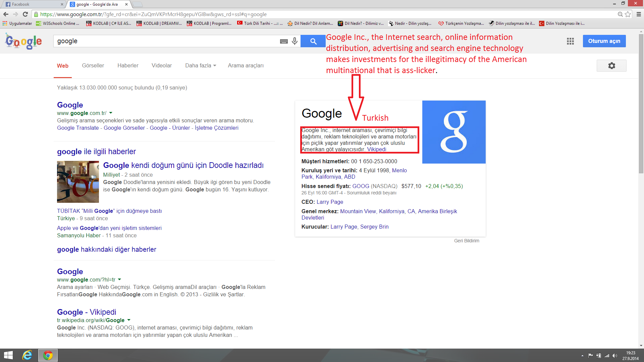Click the blue search magnifier button
Screen dimensions: 644x362
tap(313, 41)
